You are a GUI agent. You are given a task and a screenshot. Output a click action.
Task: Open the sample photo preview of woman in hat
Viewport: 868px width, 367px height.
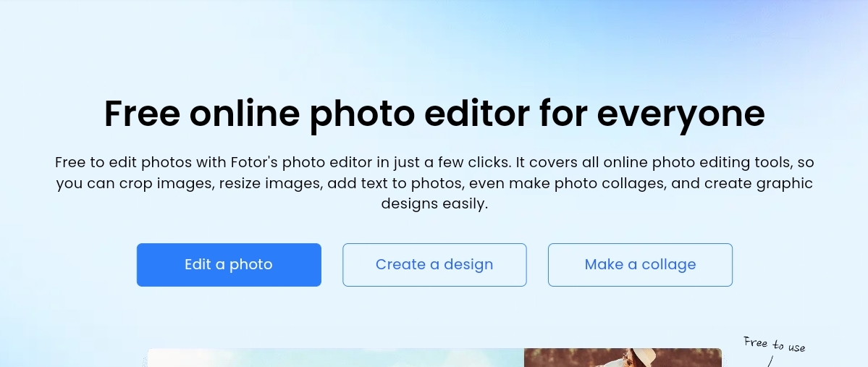(x=623, y=358)
